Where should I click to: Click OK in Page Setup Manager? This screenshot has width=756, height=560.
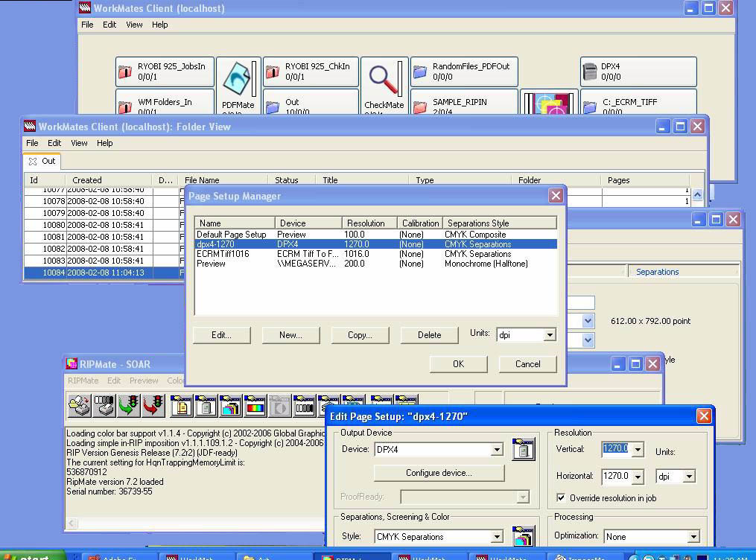pyautogui.click(x=459, y=364)
